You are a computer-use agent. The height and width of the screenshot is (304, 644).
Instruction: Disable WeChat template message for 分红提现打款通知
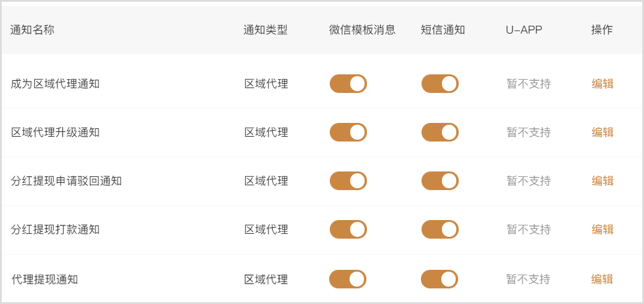pyautogui.click(x=348, y=230)
